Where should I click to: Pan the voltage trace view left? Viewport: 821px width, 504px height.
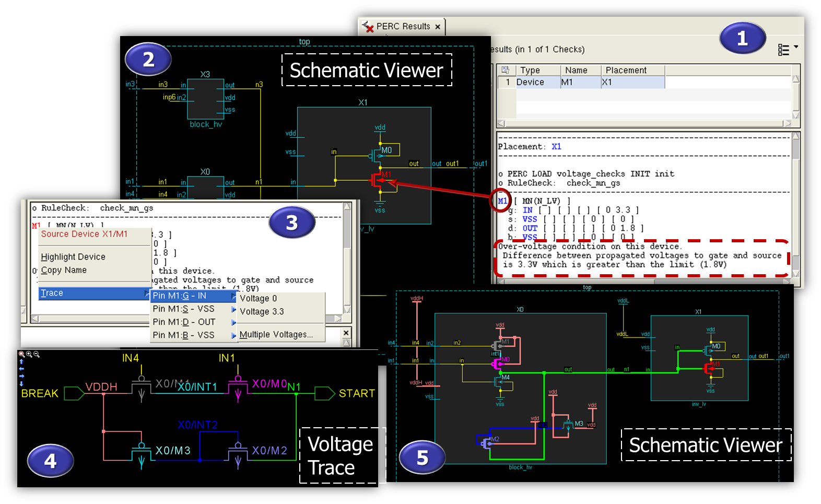click(21, 369)
